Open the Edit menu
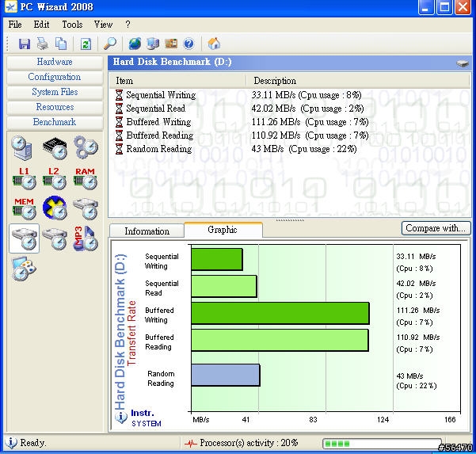 [x=42, y=25]
